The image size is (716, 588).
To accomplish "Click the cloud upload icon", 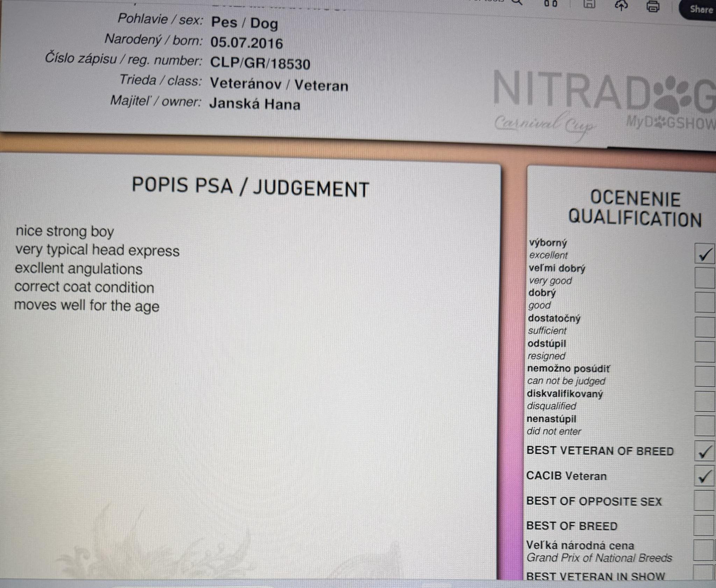I will coord(621,5).
